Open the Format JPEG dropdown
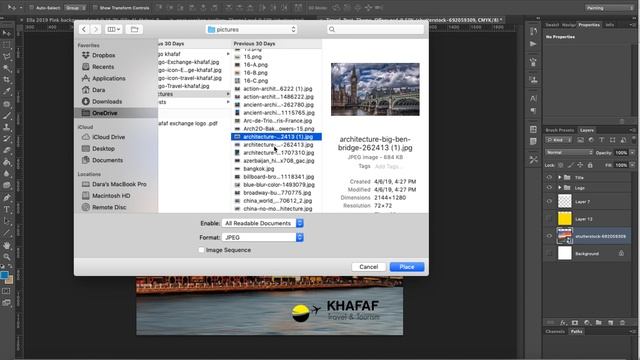This screenshot has height=360, width=640. [262, 237]
